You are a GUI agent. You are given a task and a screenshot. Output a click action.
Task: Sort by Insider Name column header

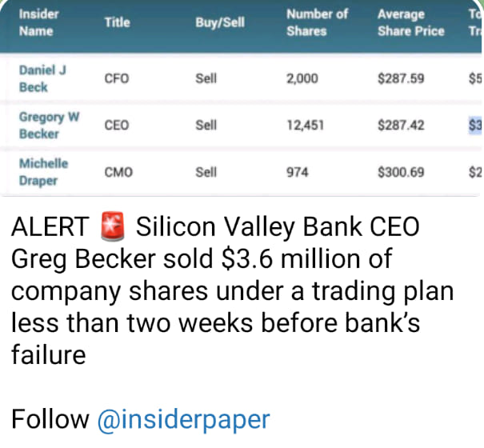[39, 22]
